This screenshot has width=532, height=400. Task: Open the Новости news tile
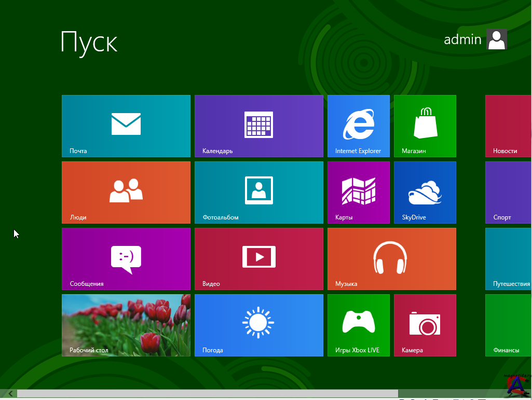(x=508, y=126)
